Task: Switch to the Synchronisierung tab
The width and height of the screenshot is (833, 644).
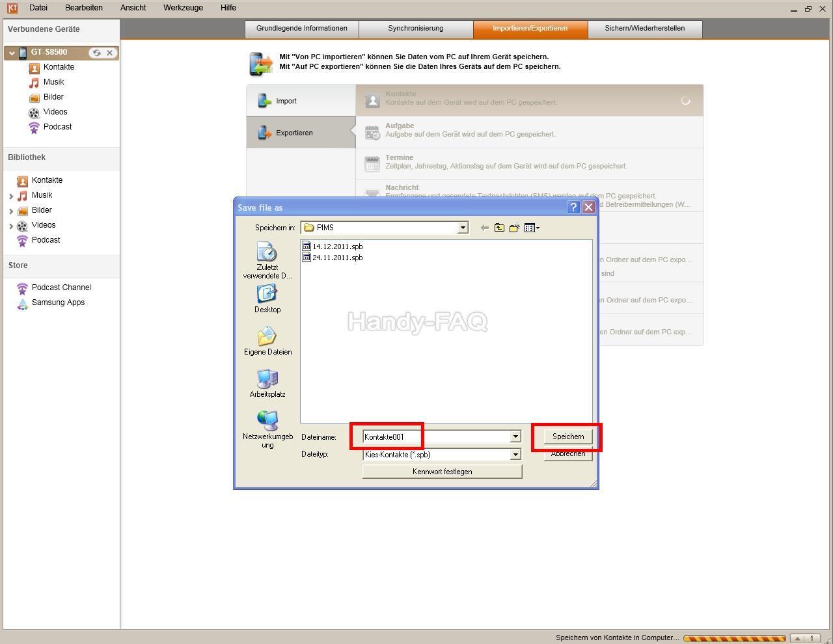Action: tap(416, 29)
